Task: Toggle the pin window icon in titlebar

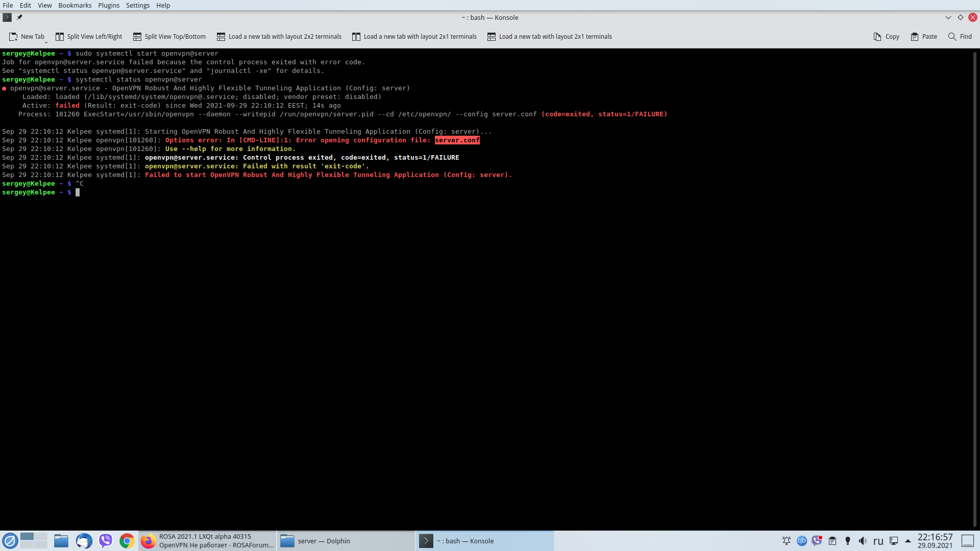Action: [x=19, y=17]
